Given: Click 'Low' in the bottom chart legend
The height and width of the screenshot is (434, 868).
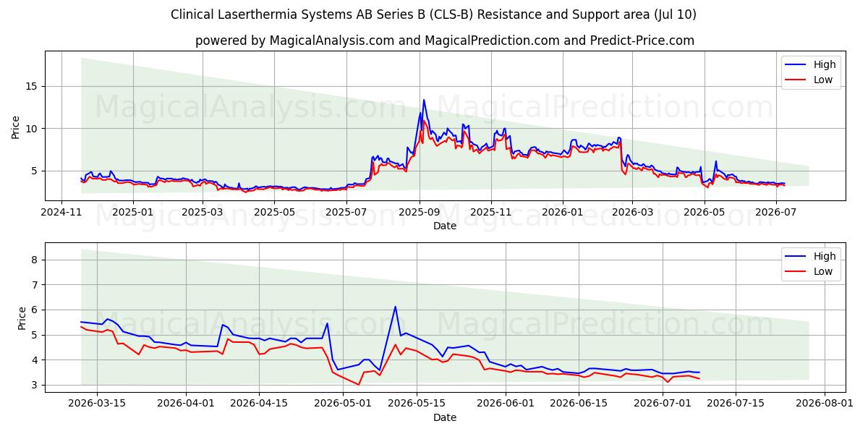Looking at the screenshot, I should 823,271.
